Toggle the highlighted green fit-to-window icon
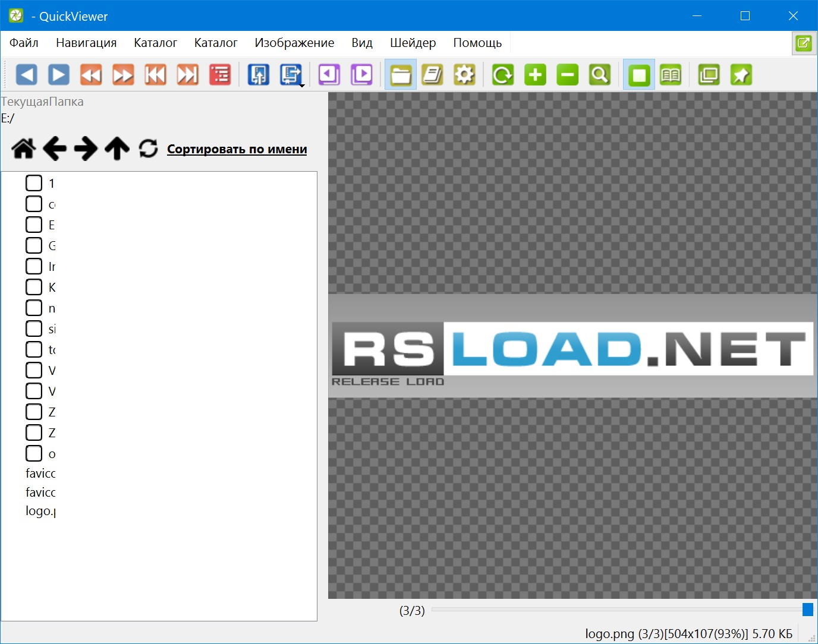The image size is (818, 644). pos(639,75)
